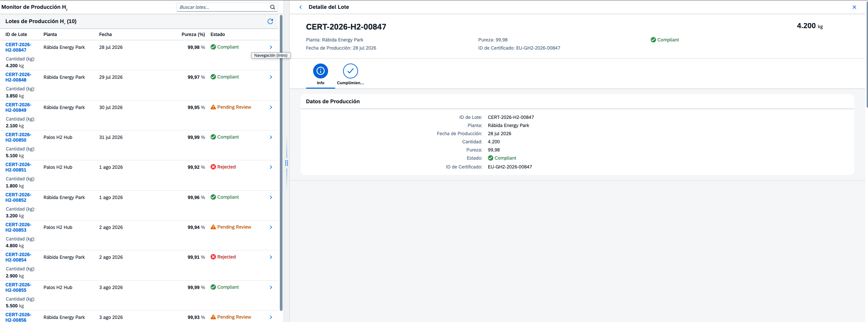Navigate into row CERT-2026-H2-00852 via chevron
The image size is (868, 322).
pos(271,197)
